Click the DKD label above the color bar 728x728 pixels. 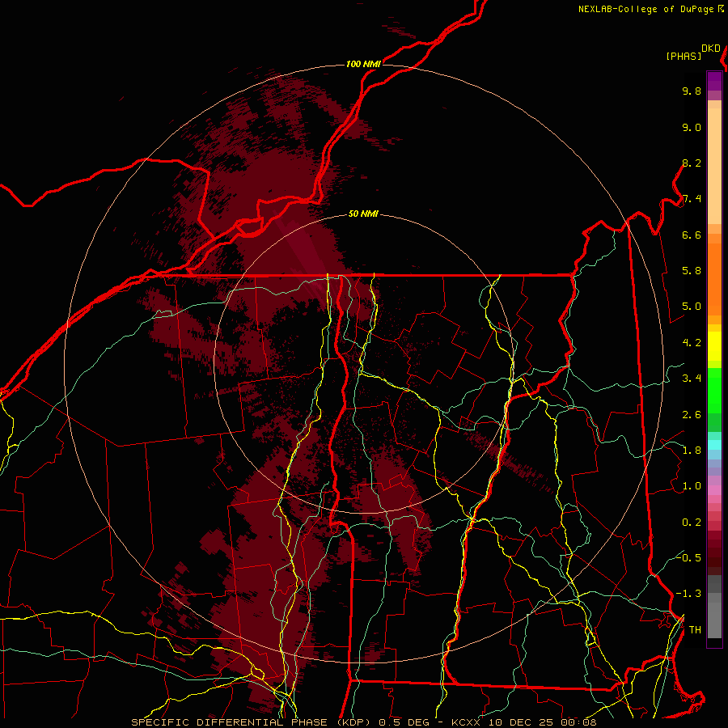[x=711, y=49]
